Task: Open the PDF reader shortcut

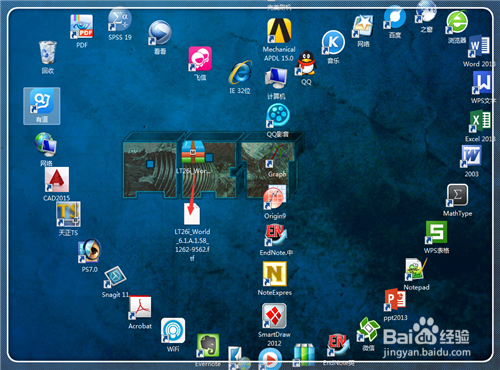Action: 82,27
